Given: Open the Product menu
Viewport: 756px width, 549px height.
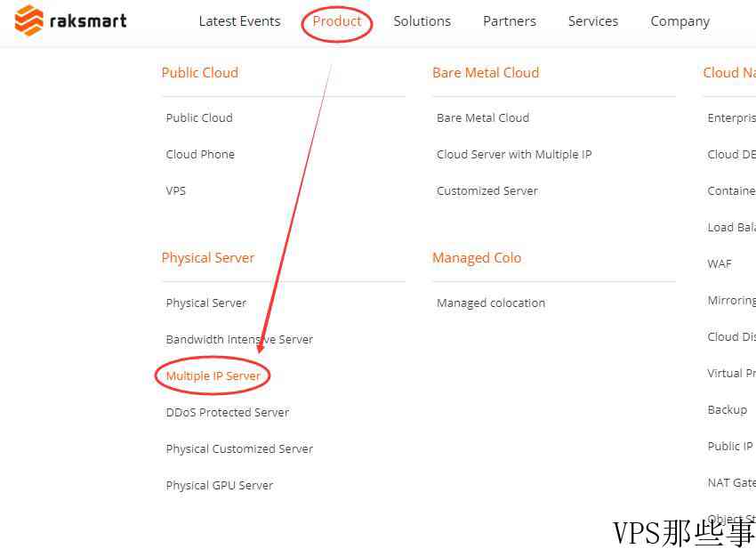Looking at the screenshot, I should click(336, 21).
